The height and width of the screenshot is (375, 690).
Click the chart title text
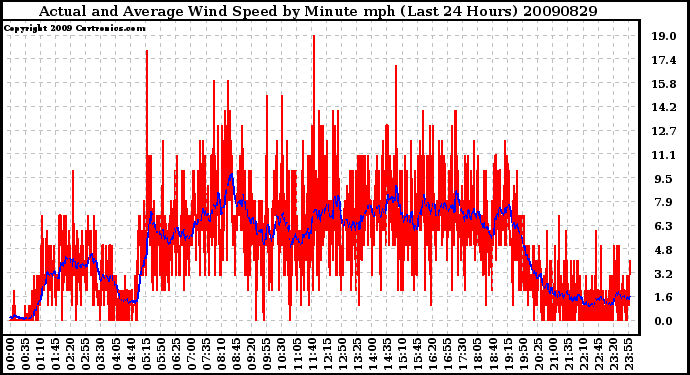coord(318,11)
